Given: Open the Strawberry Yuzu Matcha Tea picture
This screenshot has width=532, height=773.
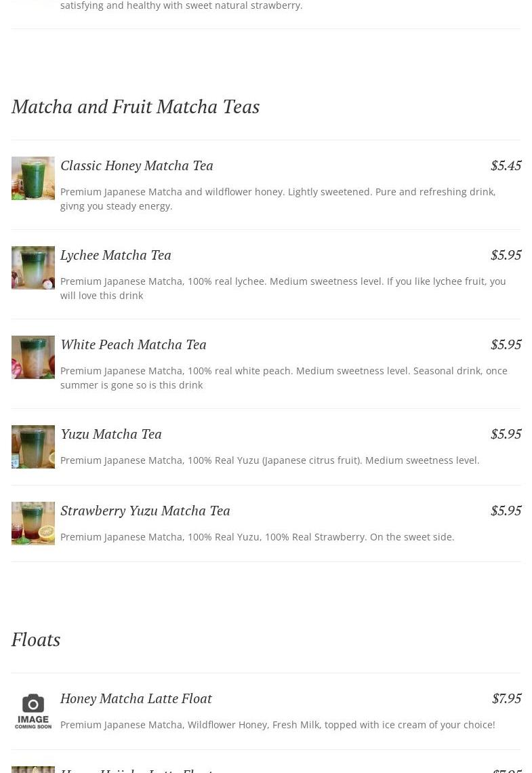Looking at the screenshot, I should click(x=33, y=523).
